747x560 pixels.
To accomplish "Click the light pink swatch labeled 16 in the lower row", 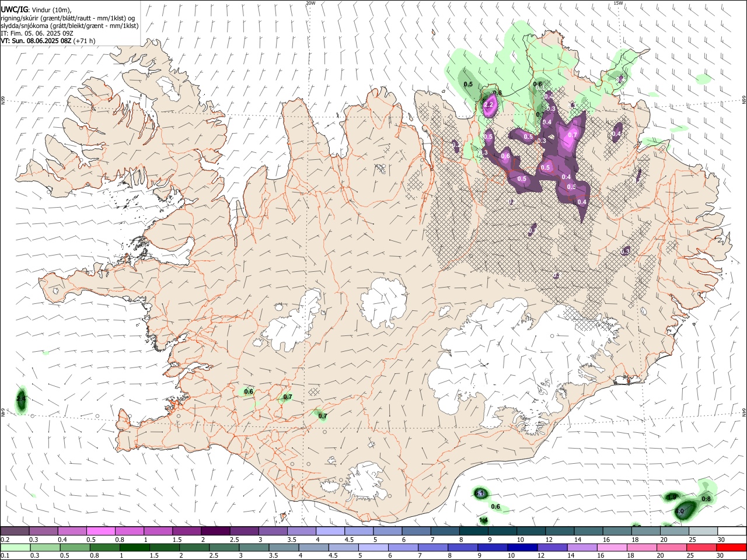I will pyautogui.click(x=611, y=548).
